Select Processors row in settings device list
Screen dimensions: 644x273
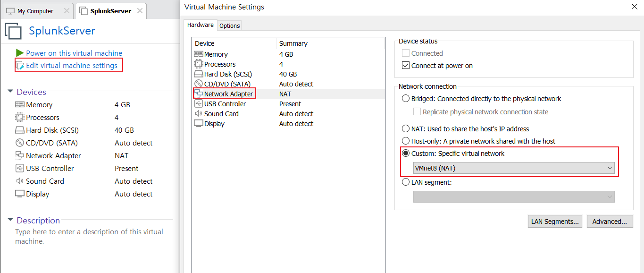click(288, 64)
